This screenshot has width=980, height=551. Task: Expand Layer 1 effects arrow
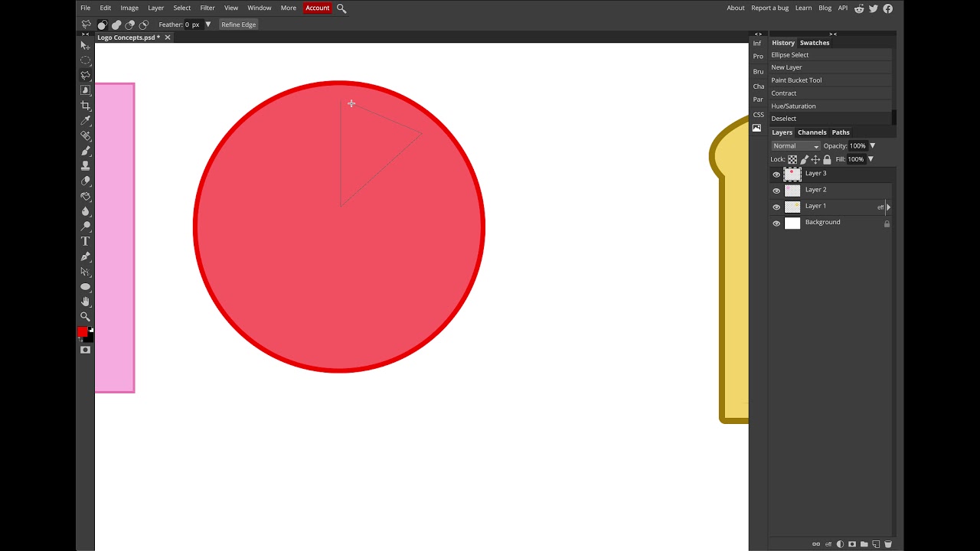888,207
